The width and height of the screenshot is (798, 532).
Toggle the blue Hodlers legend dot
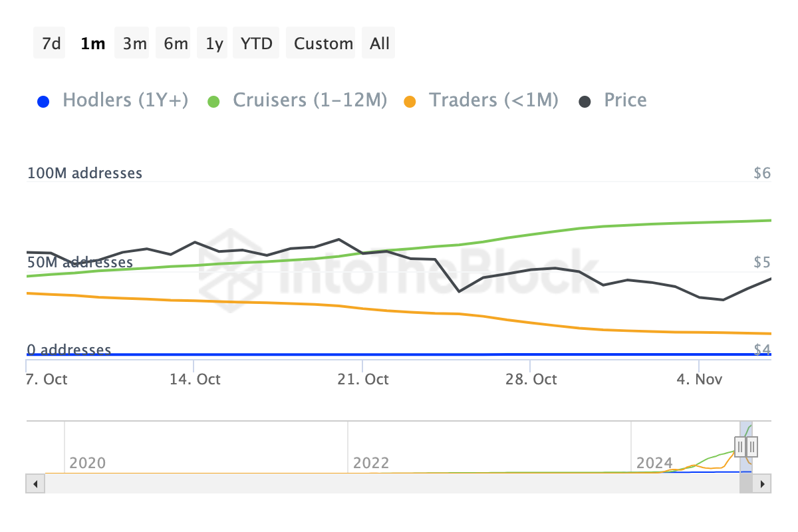(x=43, y=101)
